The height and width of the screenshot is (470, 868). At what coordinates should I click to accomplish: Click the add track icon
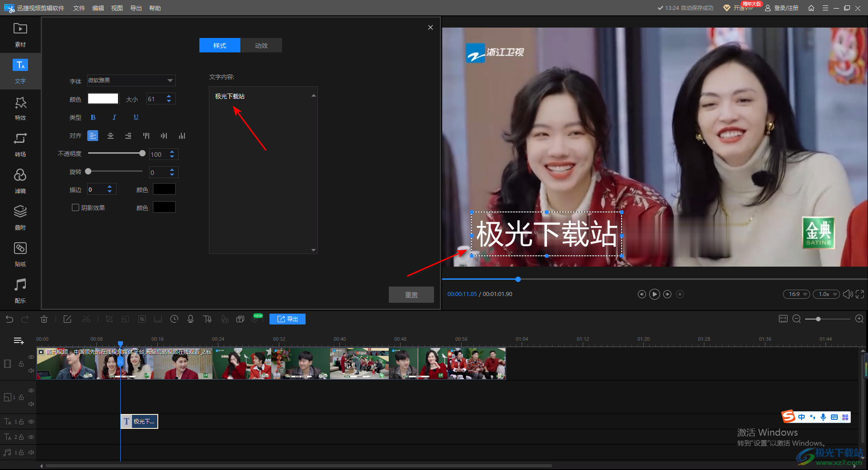19,341
